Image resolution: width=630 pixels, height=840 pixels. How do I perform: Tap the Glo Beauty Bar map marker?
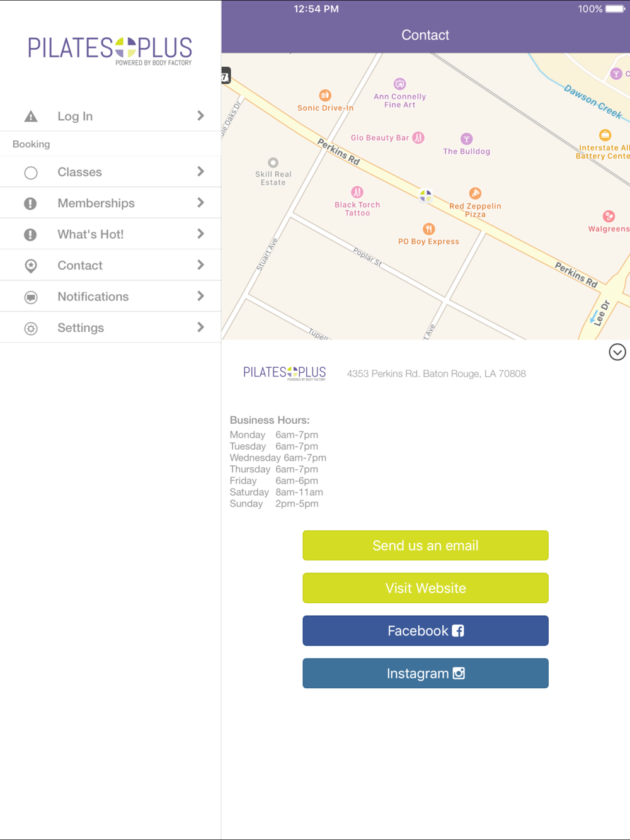[x=418, y=137]
